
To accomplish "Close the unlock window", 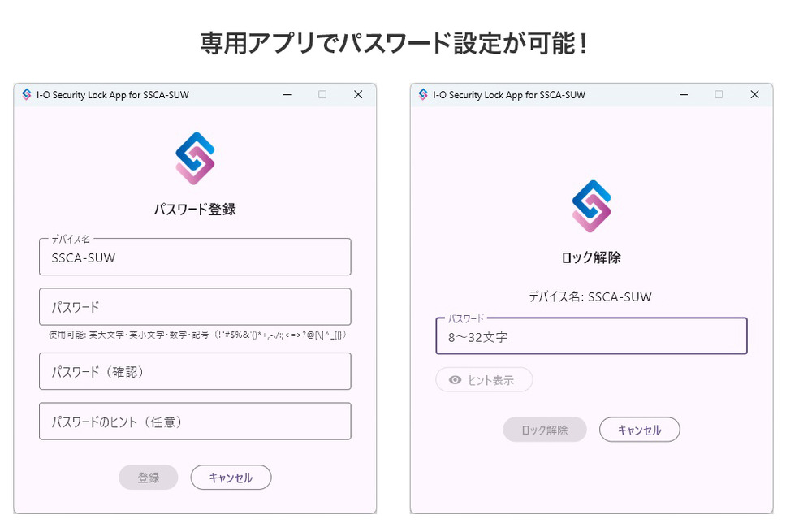I will pos(754,94).
